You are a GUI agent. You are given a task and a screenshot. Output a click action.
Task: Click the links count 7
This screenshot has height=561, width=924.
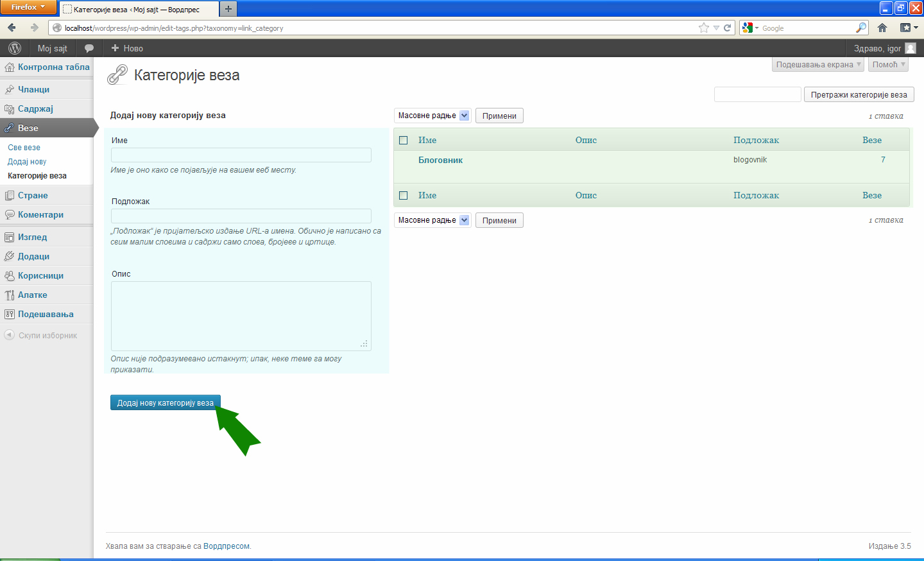883,160
